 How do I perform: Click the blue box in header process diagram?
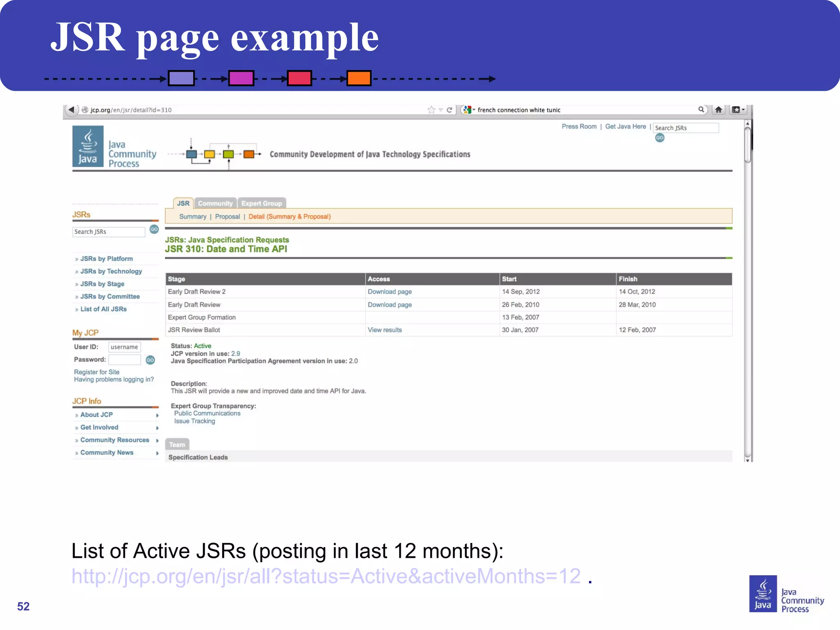pyautogui.click(x=191, y=154)
